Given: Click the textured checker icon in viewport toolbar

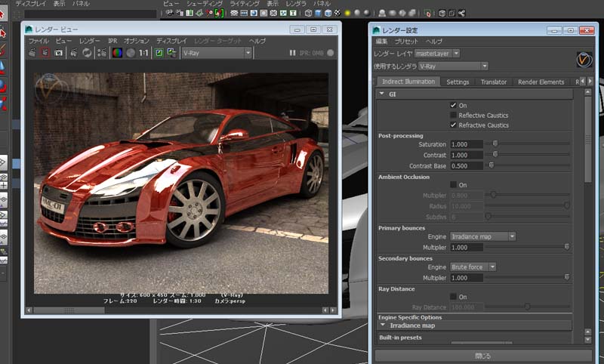Looking at the screenshot, I should (337, 13).
